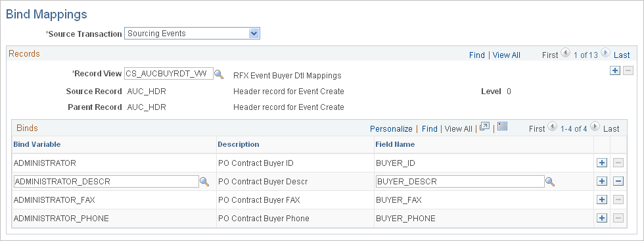Click the Source Record AUC_HDR value
Screen dimensions: 644x241
click(147, 92)
